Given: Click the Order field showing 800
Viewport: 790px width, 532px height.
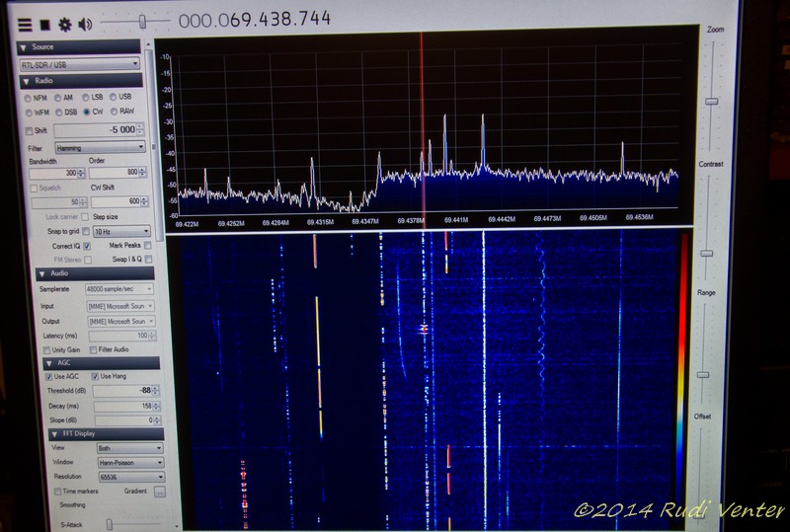Looking at the screenshot, I should (x=114, y=173).
